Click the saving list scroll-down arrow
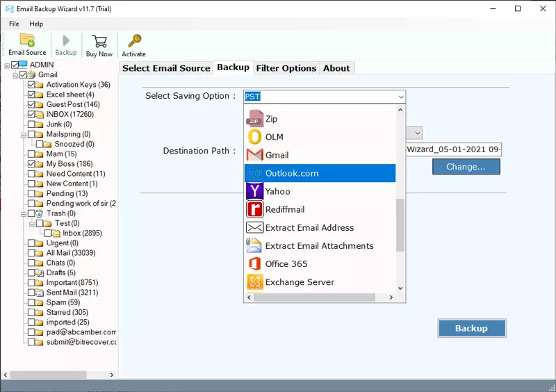This screenshot has height=392, width=556. tap(400, 288)
